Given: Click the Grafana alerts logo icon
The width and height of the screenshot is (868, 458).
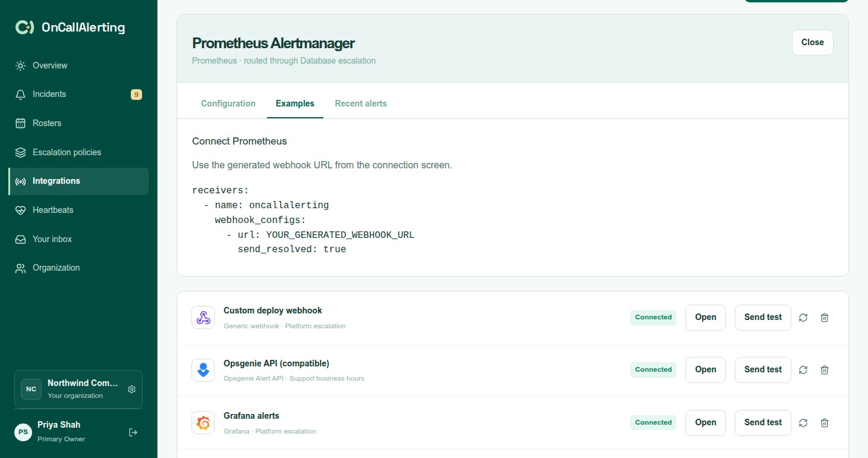Looking at the screenshot, I should point(203,422).
